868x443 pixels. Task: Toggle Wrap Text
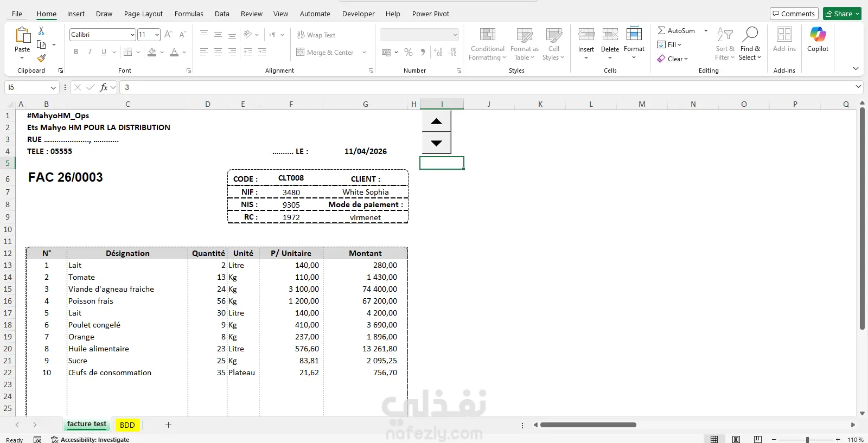[316, 35]
